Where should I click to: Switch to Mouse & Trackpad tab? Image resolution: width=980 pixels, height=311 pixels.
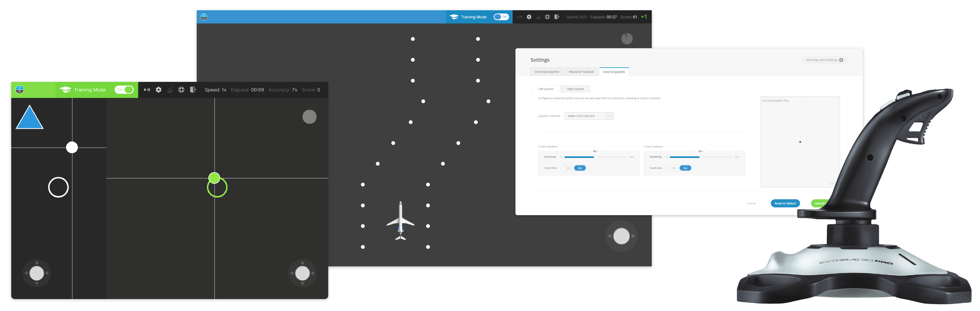(581, 72)
